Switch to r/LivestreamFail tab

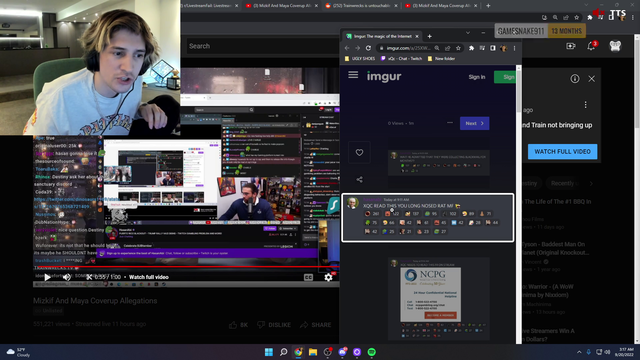(209, 6)
